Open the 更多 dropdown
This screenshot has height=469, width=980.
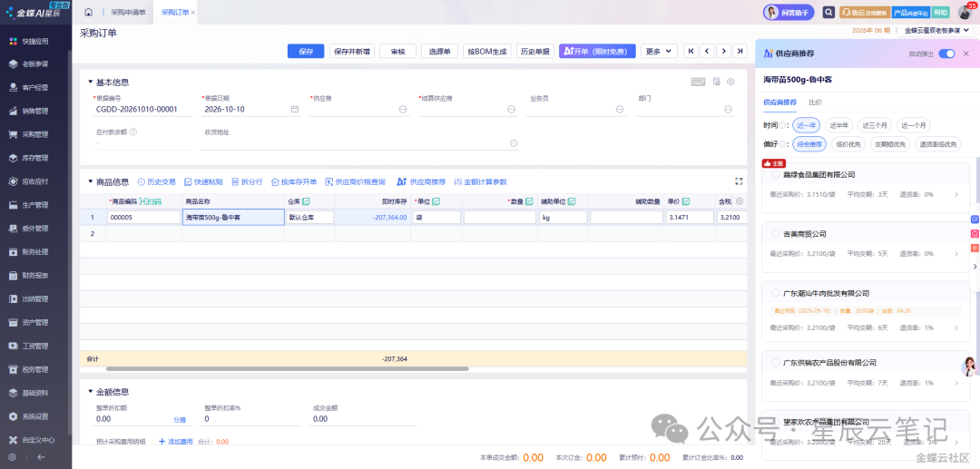click(x=660, y=51)
